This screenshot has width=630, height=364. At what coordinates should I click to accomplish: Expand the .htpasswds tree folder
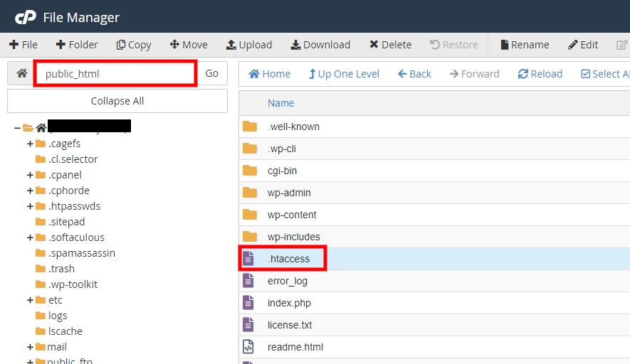click(30, 206)
